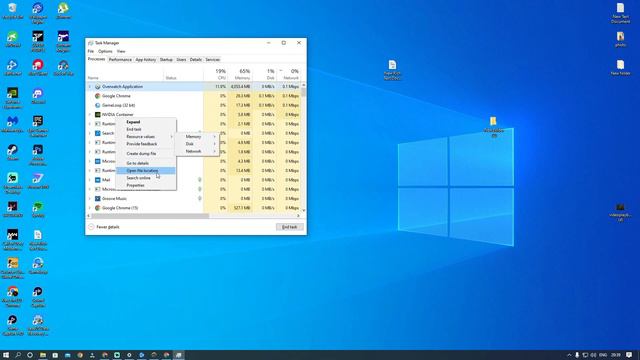This screenshot has height=360, width=640.
Task: Open the Network submenu arrow
Action: [215, 151]
